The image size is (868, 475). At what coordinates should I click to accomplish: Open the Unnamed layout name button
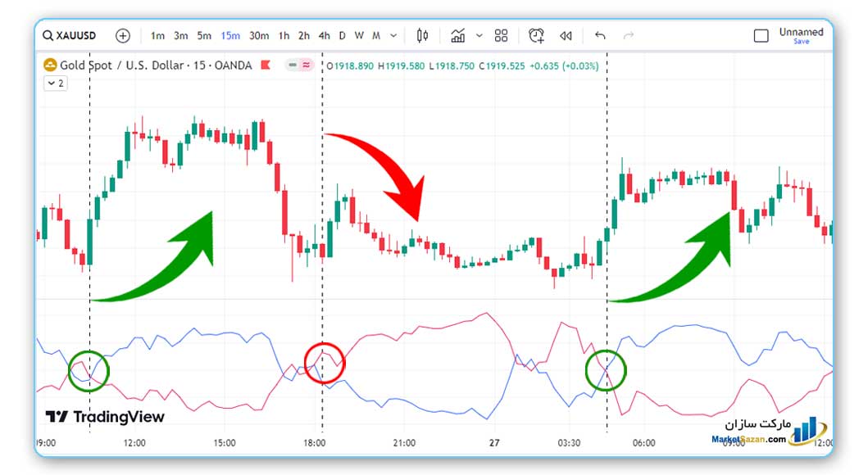click(x=801, y=32)
